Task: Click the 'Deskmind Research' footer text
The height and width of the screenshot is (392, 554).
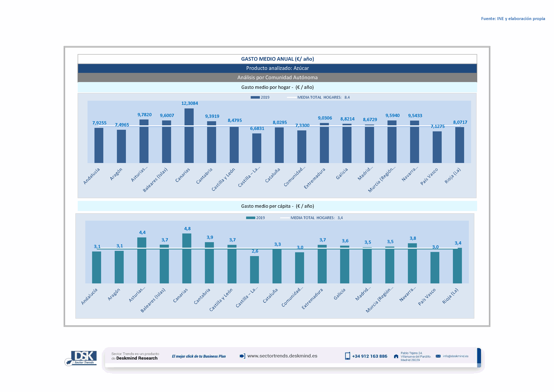Action: [137, 358]
